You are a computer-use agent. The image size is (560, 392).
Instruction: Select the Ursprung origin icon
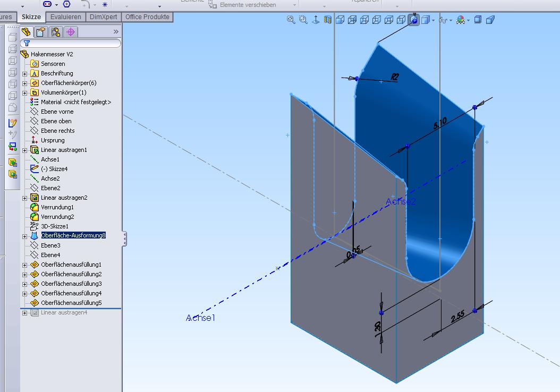click(x=35, y=140)
